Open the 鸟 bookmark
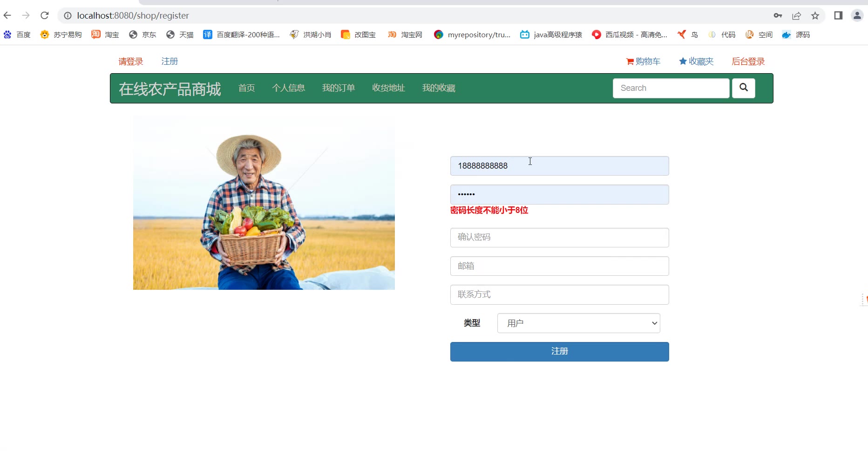Image resolution: width=868 pixels, height=451 pixels. click(688, 34)
